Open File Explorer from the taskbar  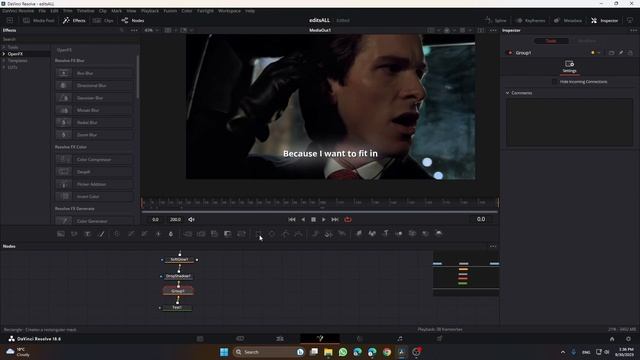pos(328,352)
